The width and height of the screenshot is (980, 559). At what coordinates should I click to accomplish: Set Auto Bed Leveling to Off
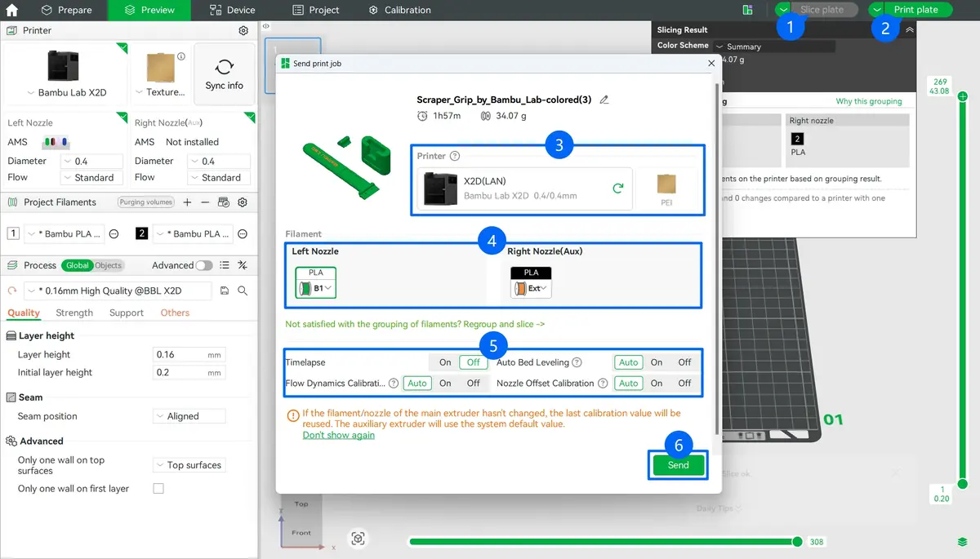pos(684,362)
